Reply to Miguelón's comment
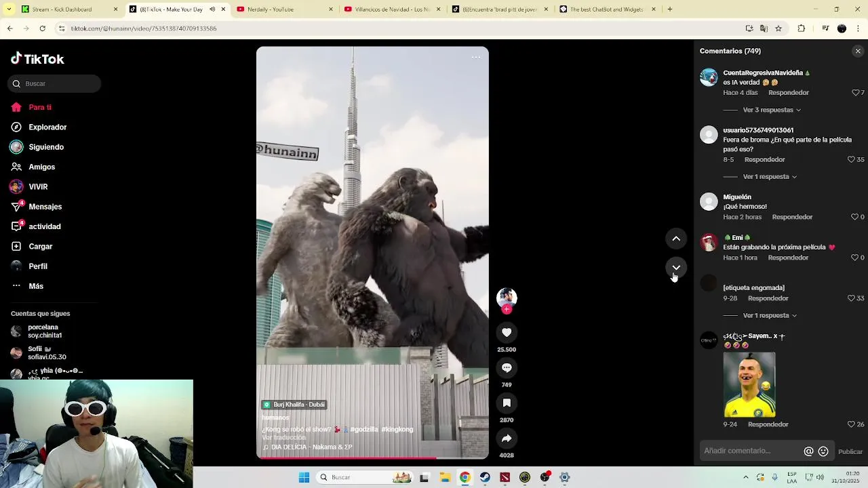The width and height of the screenshot is (868, 488). click(x=792, y=217)
